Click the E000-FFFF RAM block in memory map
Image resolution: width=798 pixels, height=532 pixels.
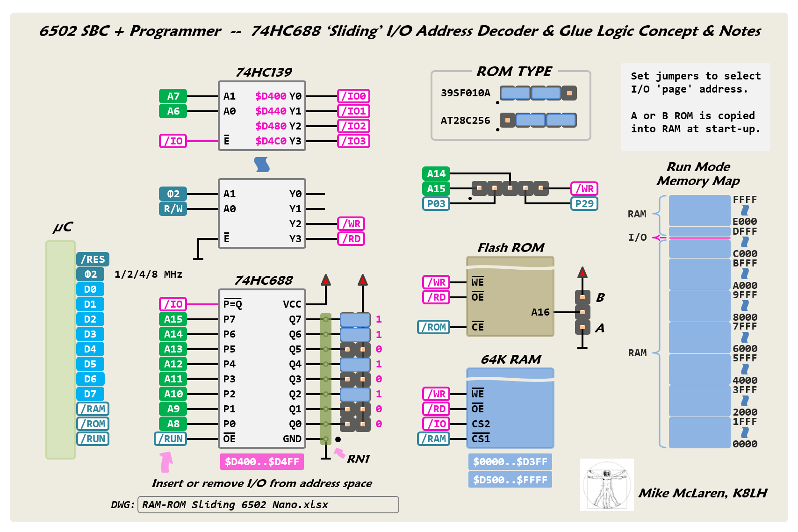(x=699, y=211)
